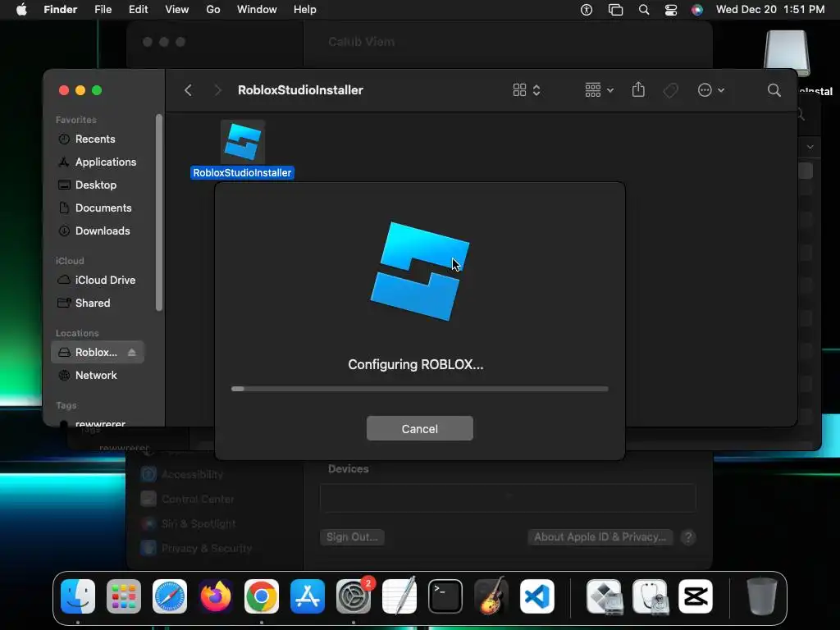
Task: Open iCloud Drive in sidebar
Action: pos(97,281)
